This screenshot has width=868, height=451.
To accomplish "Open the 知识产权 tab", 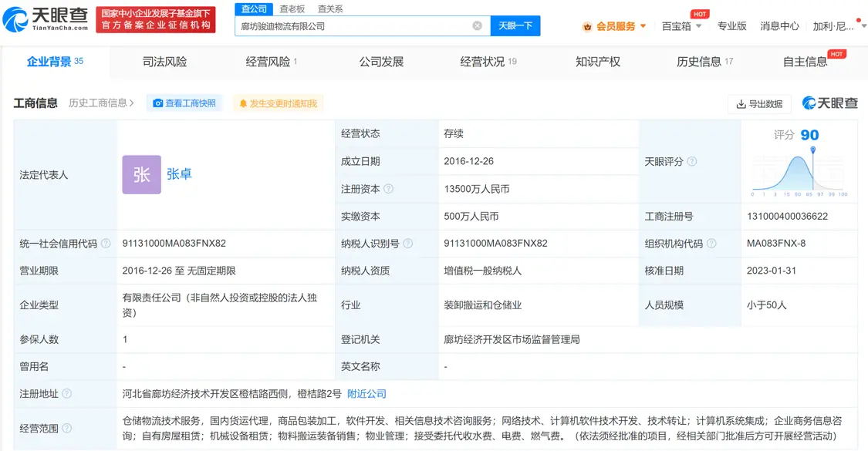I will click(597, 62).
